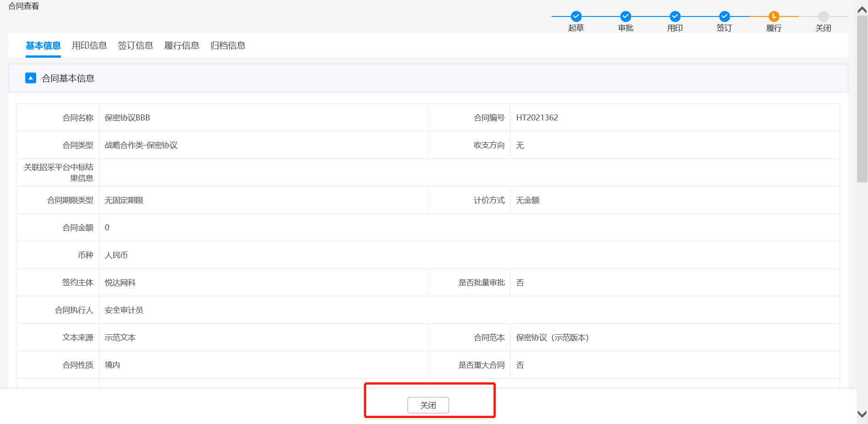
Task: Open the 签订信息 tab
Action: [x=136, y=45]
